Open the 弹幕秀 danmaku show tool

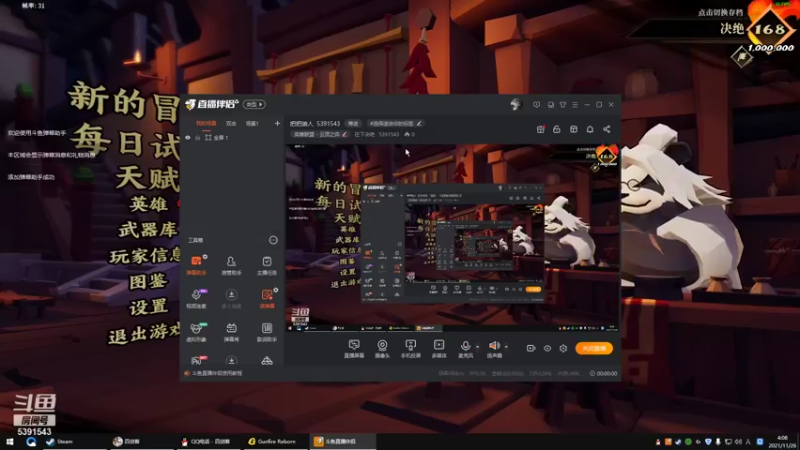(x=231, y=332)
